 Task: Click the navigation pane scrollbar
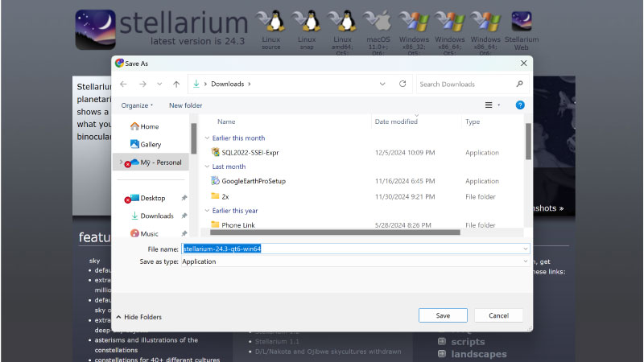click(x=194, y=138)
